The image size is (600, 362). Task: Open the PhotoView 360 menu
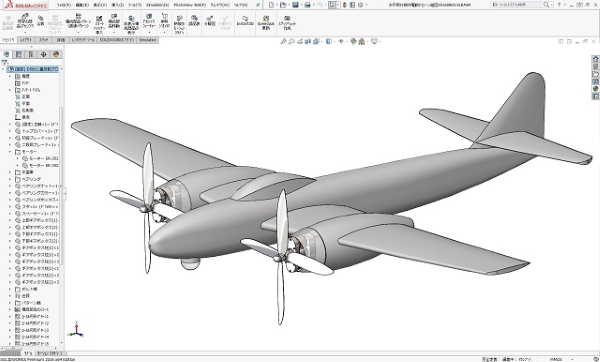coord(189,5)
